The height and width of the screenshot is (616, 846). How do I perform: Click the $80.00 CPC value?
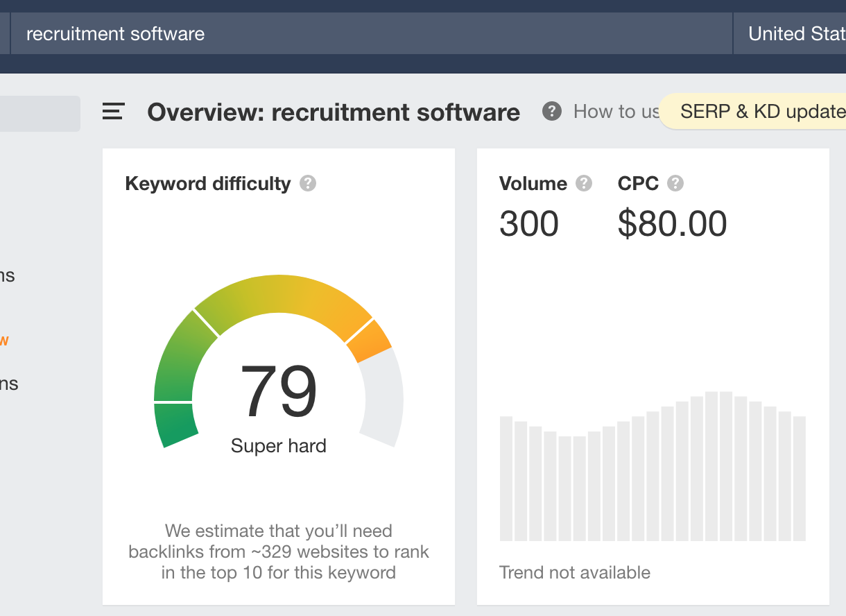672,224
